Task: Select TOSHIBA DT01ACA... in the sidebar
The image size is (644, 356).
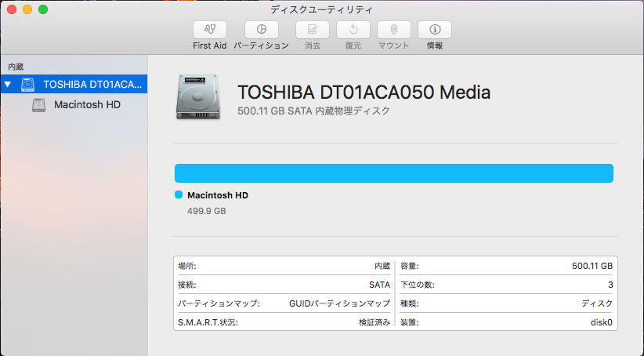Action: pos(74,84)
